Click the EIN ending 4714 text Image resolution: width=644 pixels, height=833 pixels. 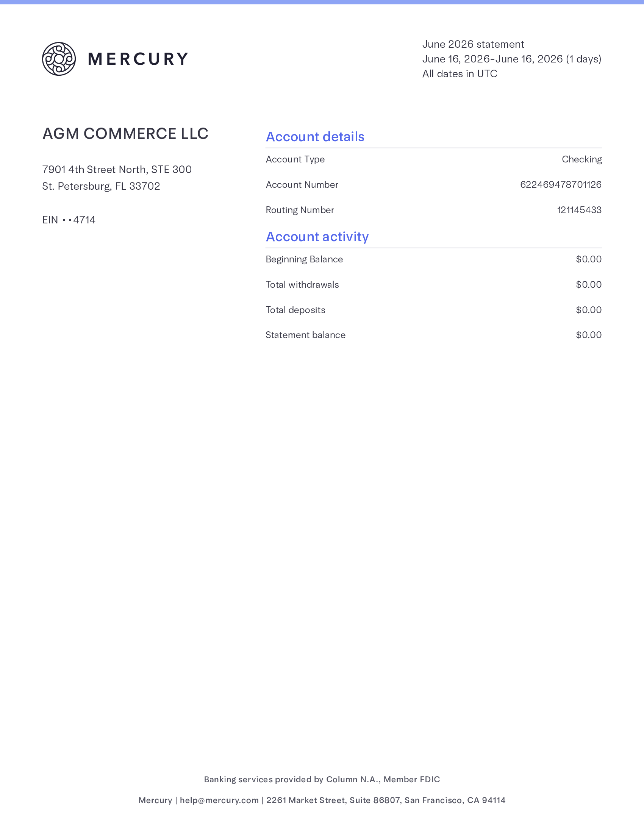click(x=69, y=220)
